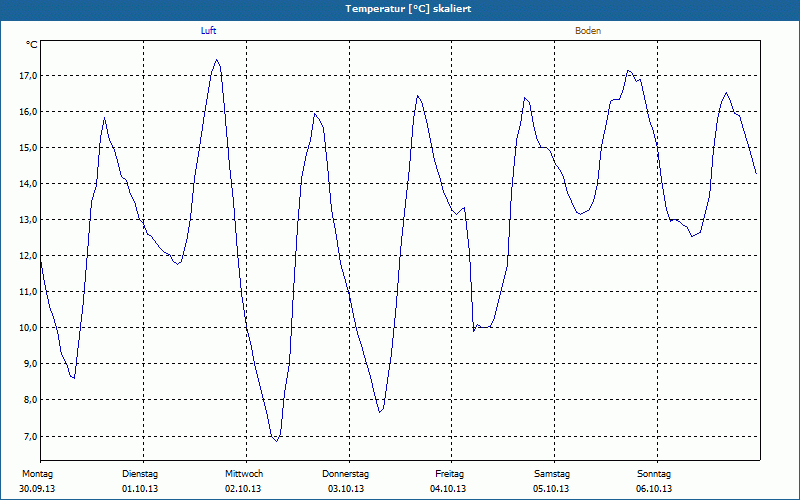The width and height of the screenshot is (800, 500).
Task: Click the 12,0 y-axis label
Action: pyautogui.click(x=28, y=256)
